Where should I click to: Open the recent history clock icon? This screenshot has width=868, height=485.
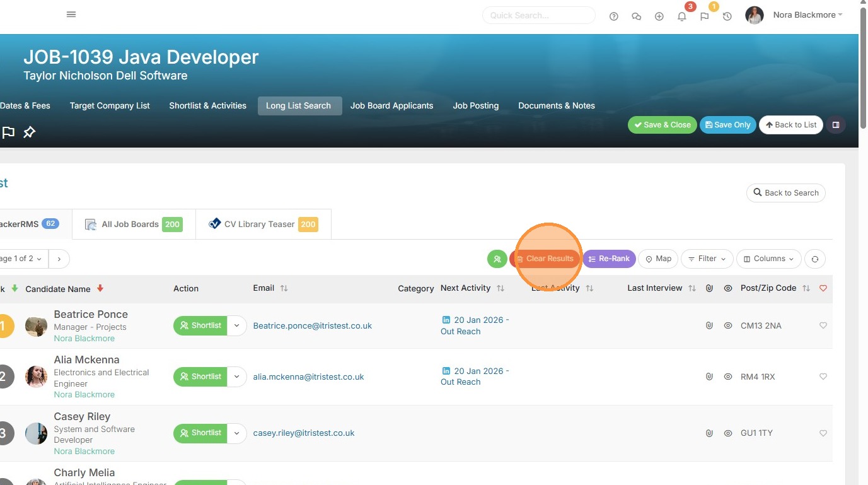[727, 16]
